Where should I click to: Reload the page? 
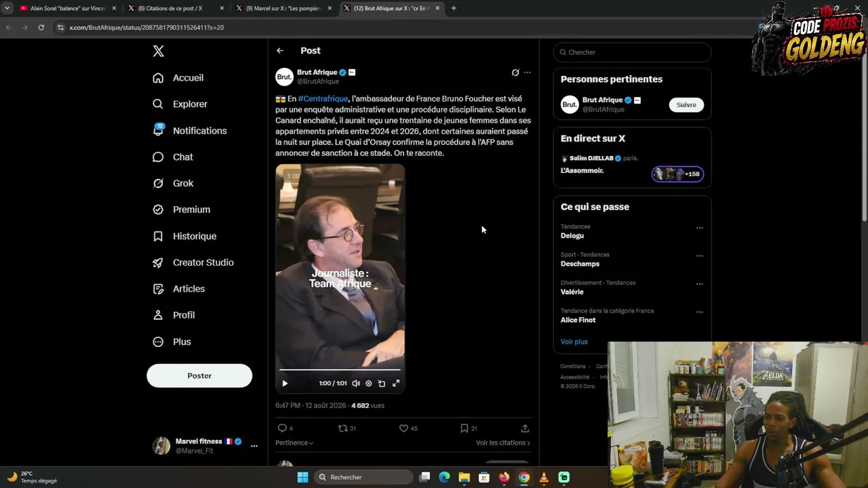coord(41,28)
